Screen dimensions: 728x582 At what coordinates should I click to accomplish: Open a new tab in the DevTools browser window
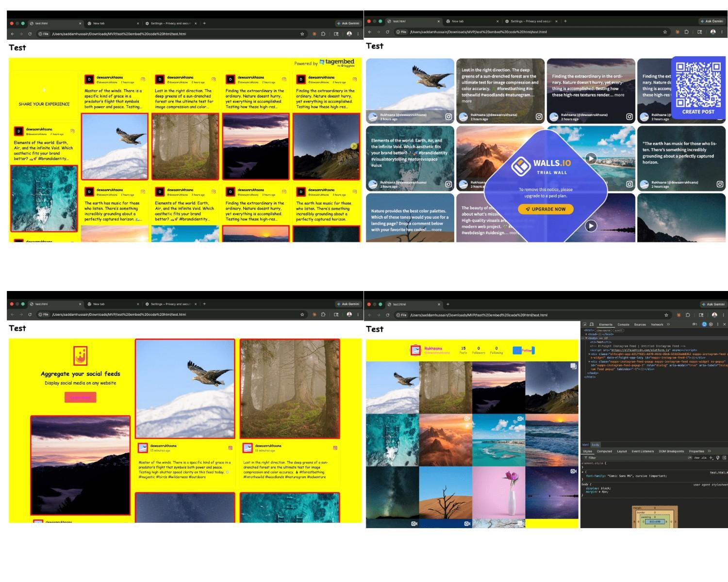(x=447, y=304)
